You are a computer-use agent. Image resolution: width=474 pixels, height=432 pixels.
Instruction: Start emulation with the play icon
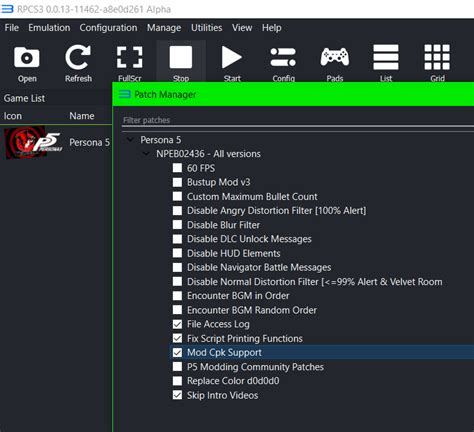point(232,57)
